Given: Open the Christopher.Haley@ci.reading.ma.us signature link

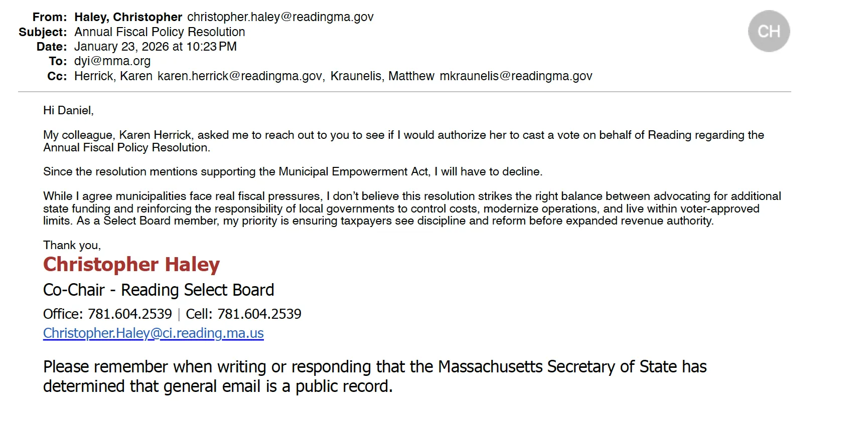Looking at the screenshot, I should point(153,333).
